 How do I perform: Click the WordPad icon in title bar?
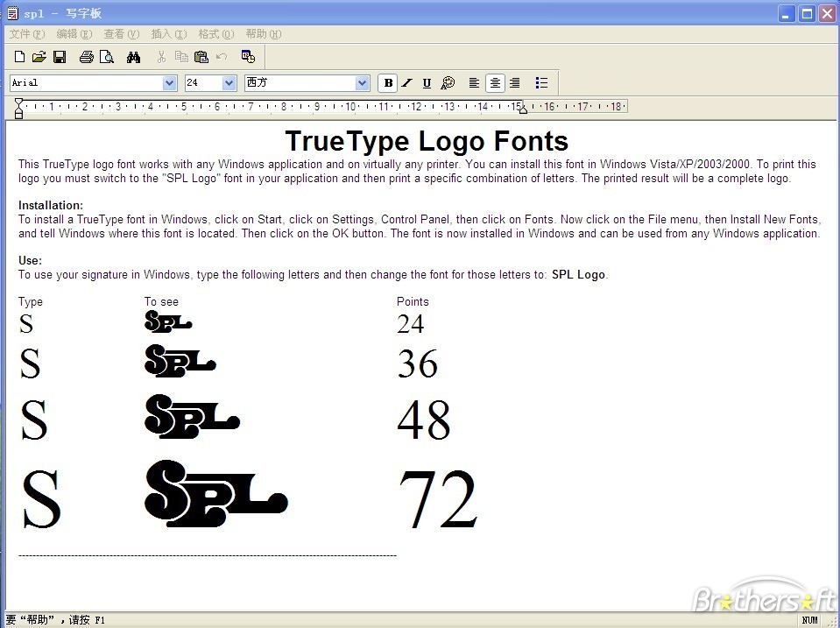tap(12, 13)
